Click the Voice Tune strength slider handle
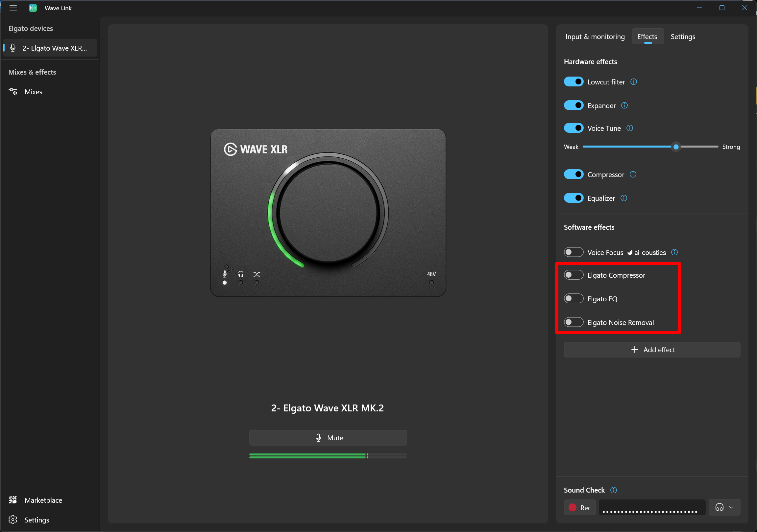Image resolution: width=757 pixels, height=532 pixels. pos(676,147)
